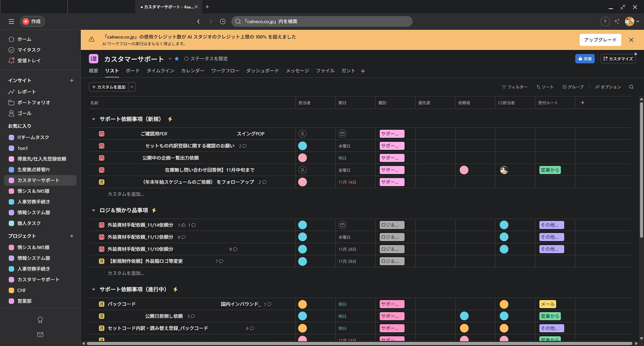Click the 共有 share button
Screen dimensions: 644x346
pos(585,59)
